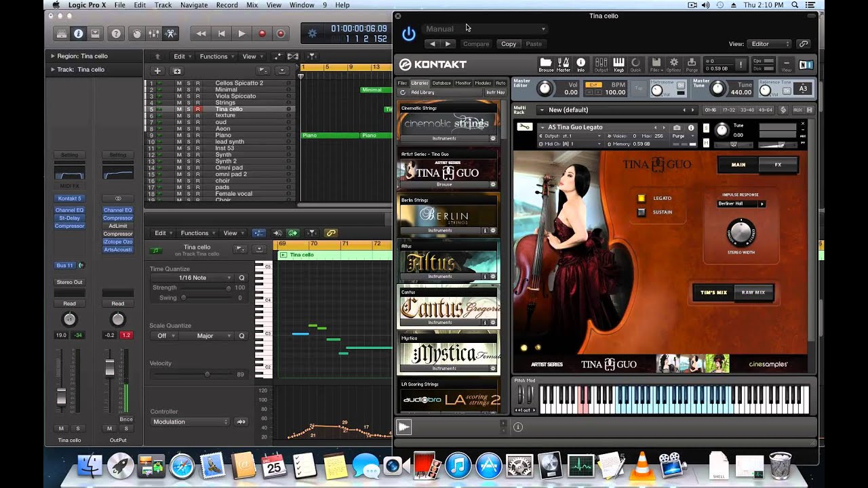Open the Mix menu in menu bar

252,5
